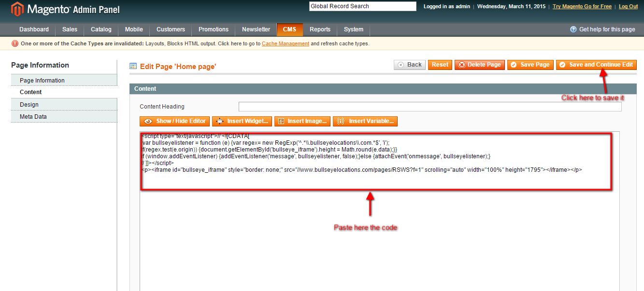Click the Delete Page button
The width and height of the screenshot is (644, 291).
point(479,65)
